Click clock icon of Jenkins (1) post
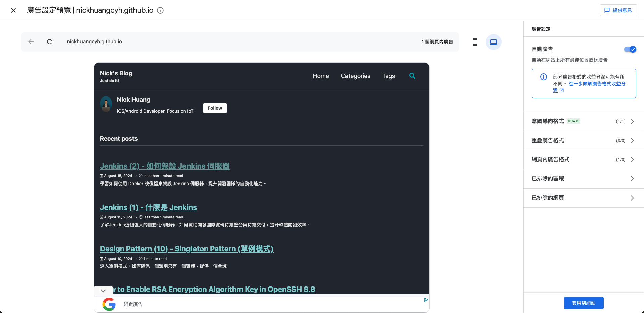The image size is (644, 313). [141, 217]
